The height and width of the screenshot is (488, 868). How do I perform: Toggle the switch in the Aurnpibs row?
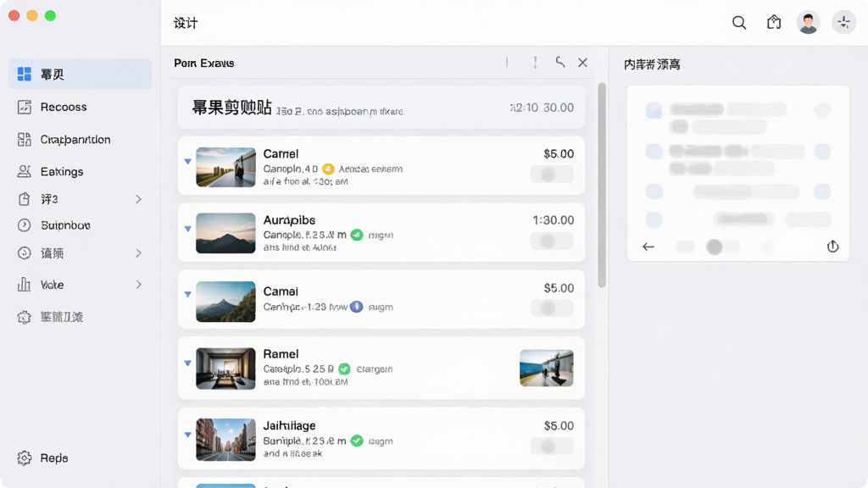[x=551, y=241]
